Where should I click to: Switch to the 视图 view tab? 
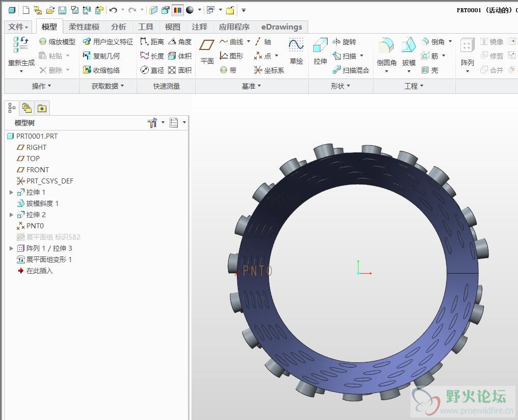pyautogui.click(x=173, y=27)
